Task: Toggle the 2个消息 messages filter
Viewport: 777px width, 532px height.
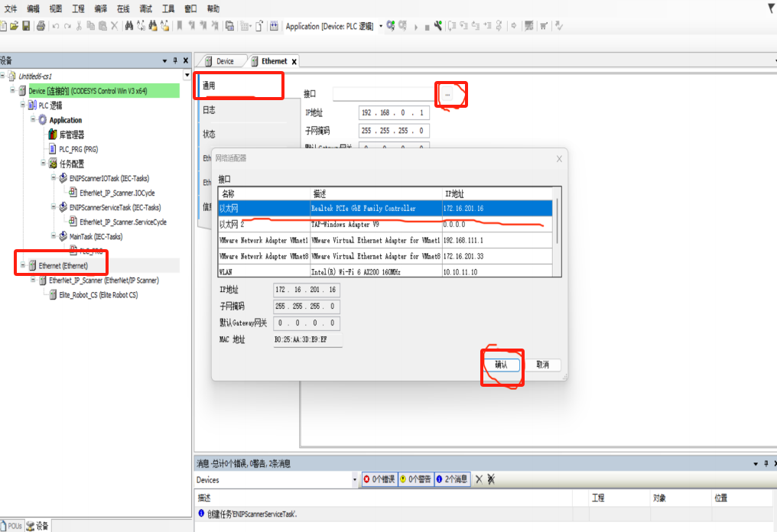Action: [x=452, y=479]
